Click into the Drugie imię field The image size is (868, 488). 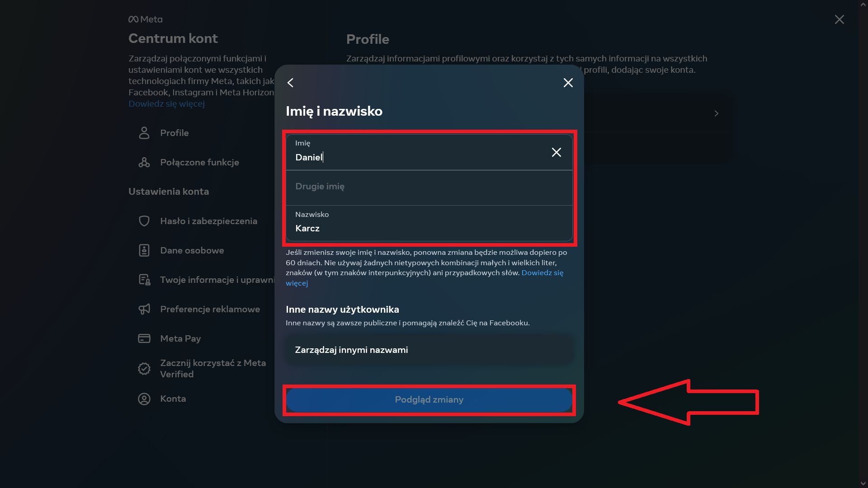(429, 187)
